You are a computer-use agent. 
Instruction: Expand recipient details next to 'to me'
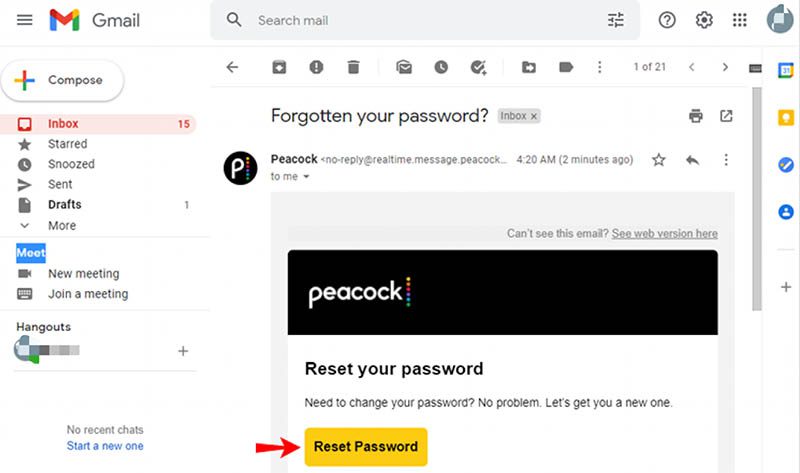tap(306, 177)
